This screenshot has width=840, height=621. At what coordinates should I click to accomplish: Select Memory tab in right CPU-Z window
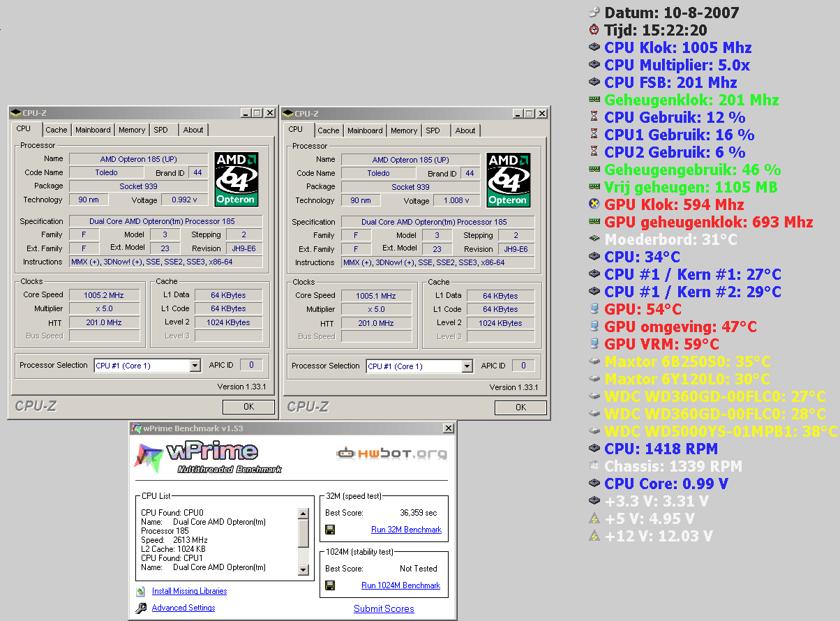(404, 130)
